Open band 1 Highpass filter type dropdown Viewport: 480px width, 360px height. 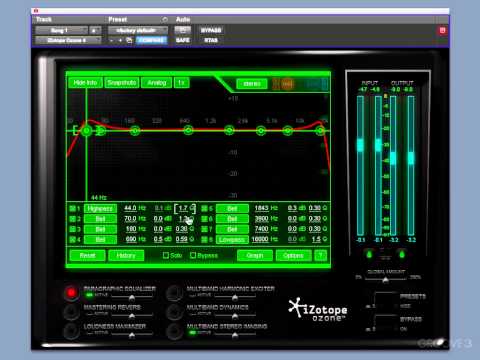coord(100,209)
